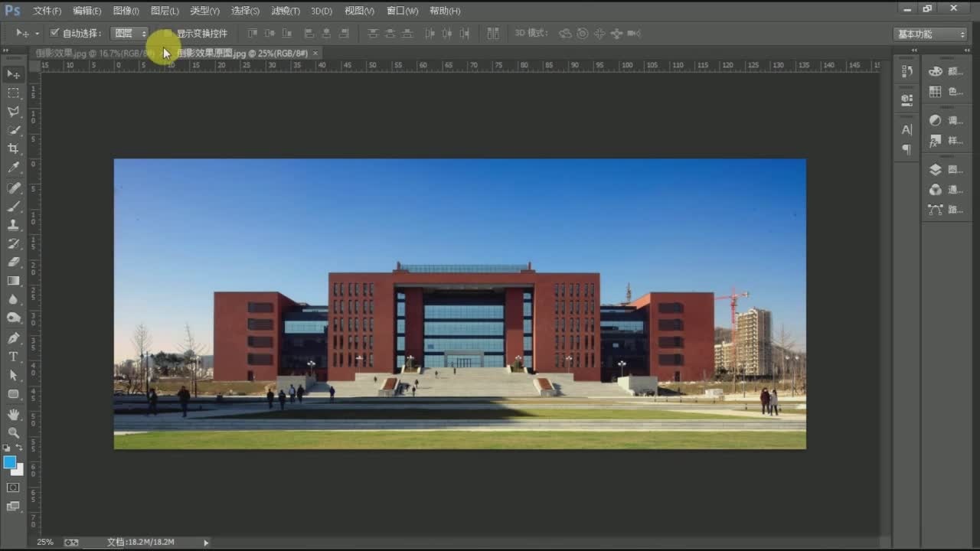Open the History panel icon
This screenshot has height=551, width=980.
[x=907, y=71]
